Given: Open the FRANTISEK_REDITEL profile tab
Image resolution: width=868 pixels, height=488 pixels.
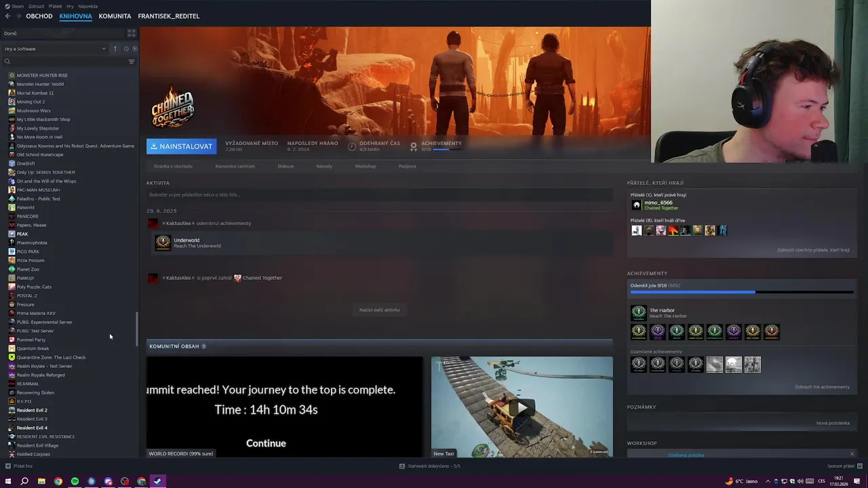Looking at the screenshot, I should click(x=169, y=16).
